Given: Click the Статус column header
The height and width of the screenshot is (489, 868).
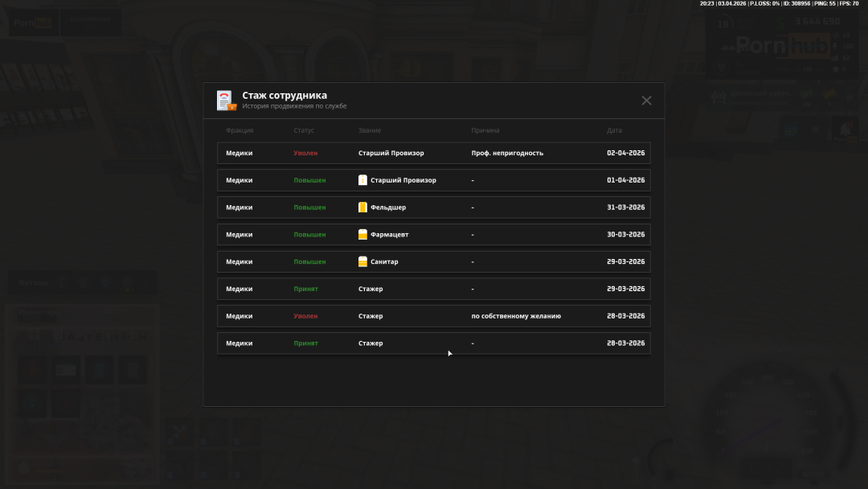Looking at the screenshot, I should point(304,130).
